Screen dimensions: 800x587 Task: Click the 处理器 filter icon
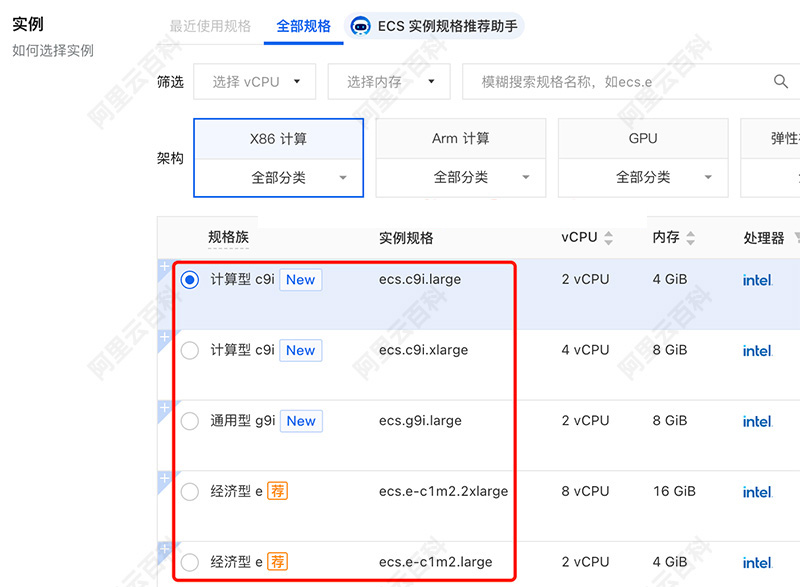tap(796, 238)
